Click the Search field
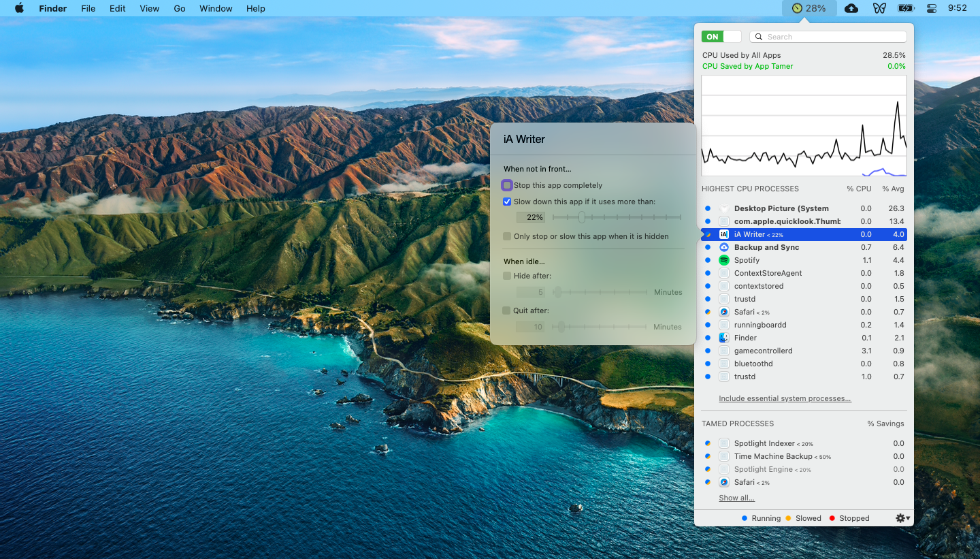The image size is (980, 559). point(828,37)
